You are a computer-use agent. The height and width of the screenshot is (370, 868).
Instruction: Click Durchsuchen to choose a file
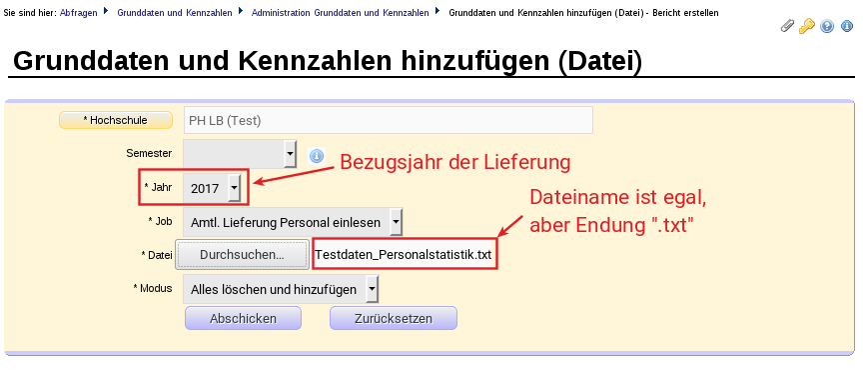tap(242, 255)
